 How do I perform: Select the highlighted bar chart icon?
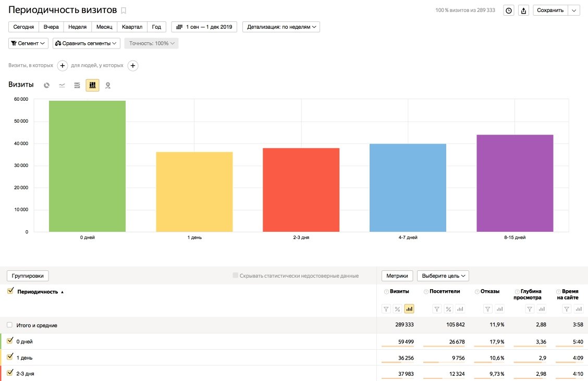[x=93, y=85]
